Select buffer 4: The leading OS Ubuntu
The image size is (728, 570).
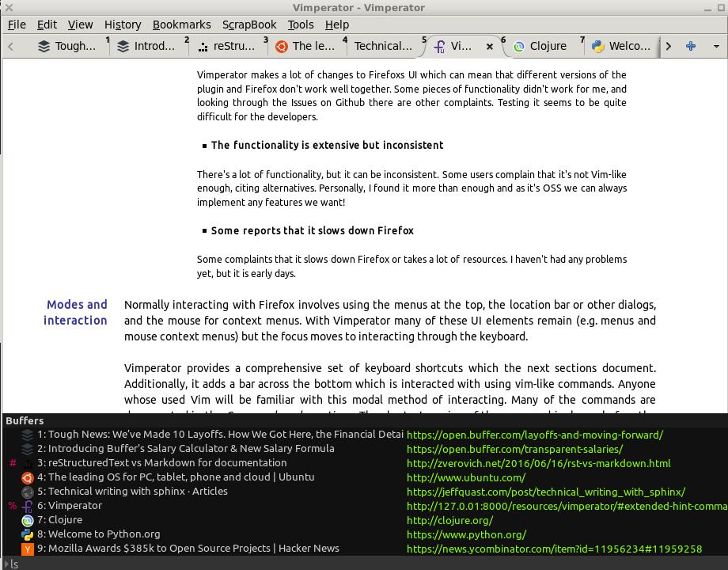click(176, 477)
